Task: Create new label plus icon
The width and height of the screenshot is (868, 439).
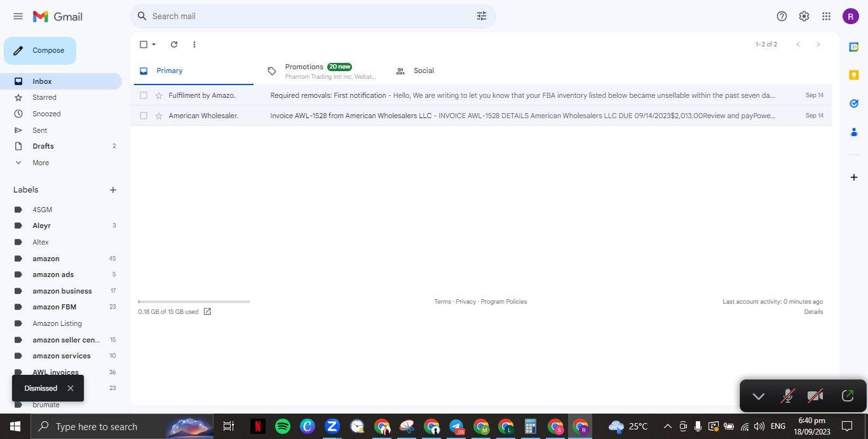Action: pyautogui.click(x=113, y=190)
